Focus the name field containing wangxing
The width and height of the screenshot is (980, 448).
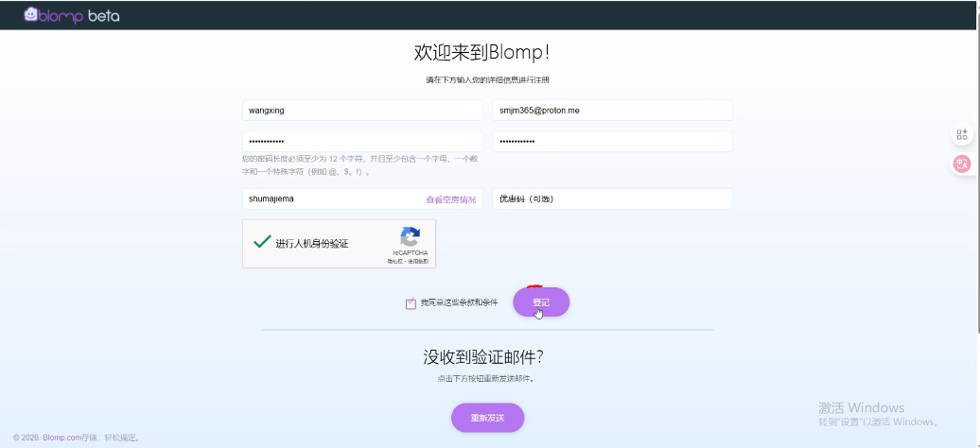tap(362, 111)
